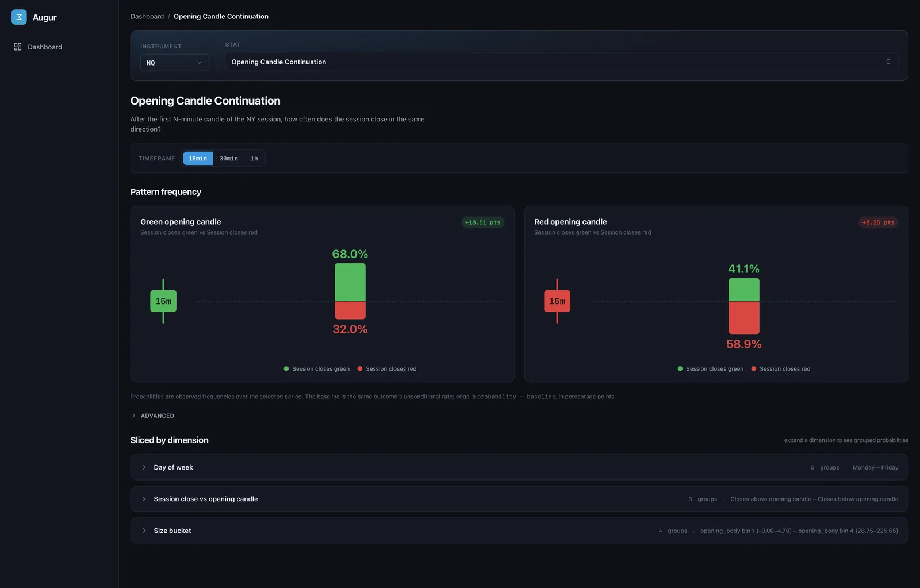Switch timeframe to 1h
This screenshot has height=588, width=920.
click(x=254, y=159)
